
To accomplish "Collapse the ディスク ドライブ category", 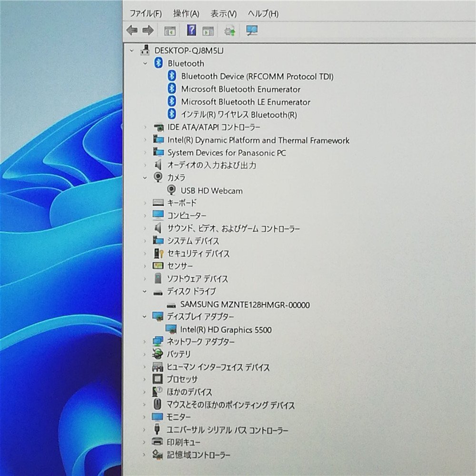I will 145,291.
